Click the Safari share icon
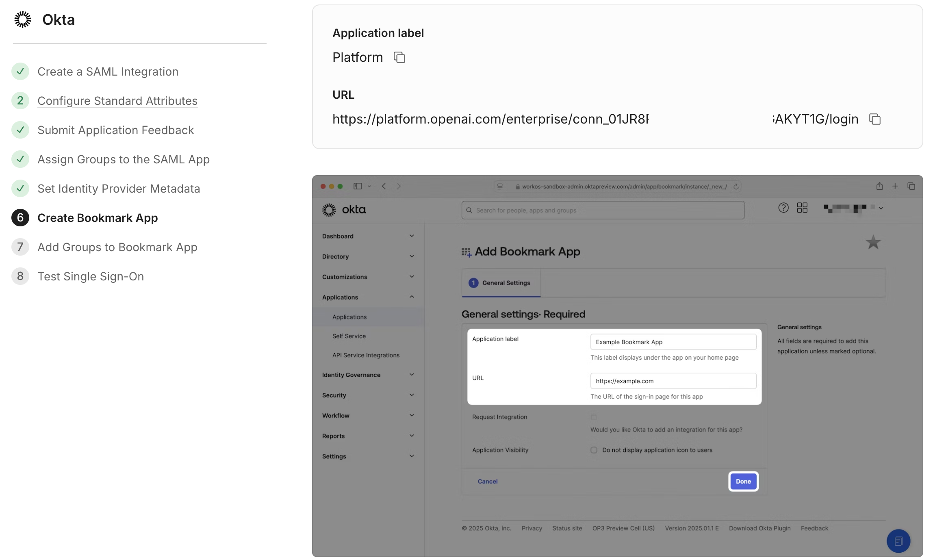 (879, 186)
